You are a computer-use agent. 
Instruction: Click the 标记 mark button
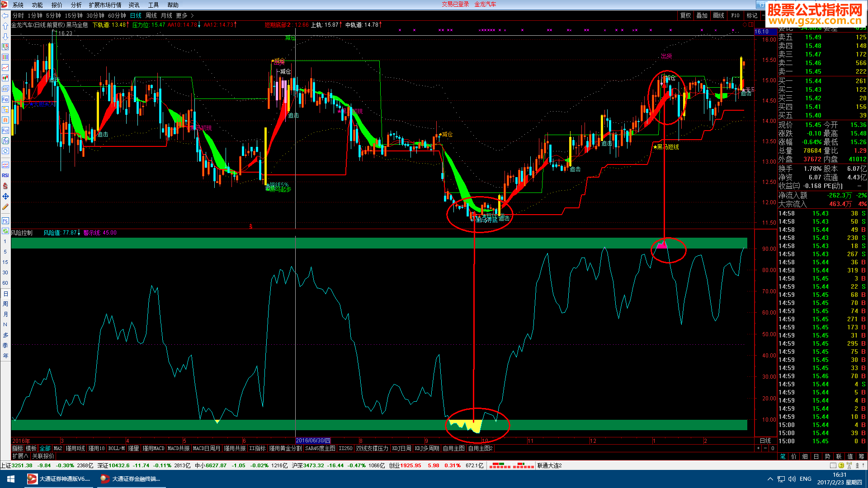[752, 15]
